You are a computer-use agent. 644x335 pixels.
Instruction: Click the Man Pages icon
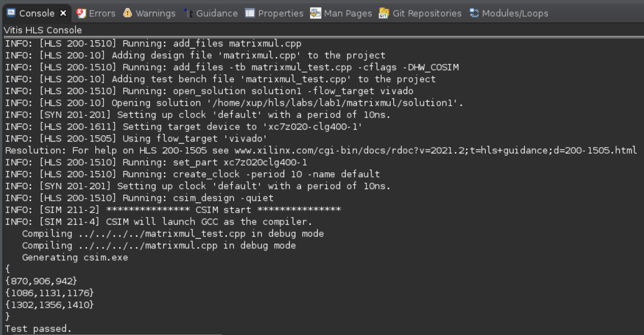pos(315,13)
